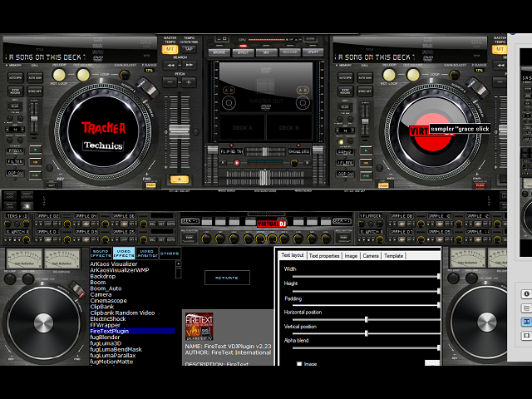
Task: Toggle left deck MT master tempo
Action: (x=170, y=49)
